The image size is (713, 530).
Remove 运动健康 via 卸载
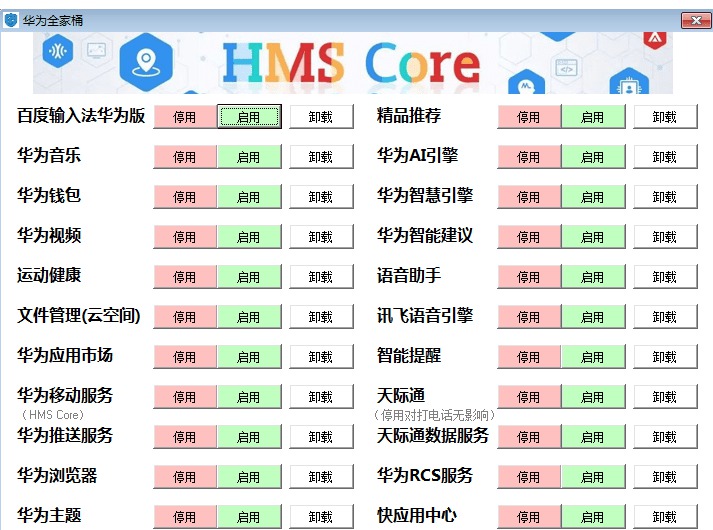[x=321, y=277]
